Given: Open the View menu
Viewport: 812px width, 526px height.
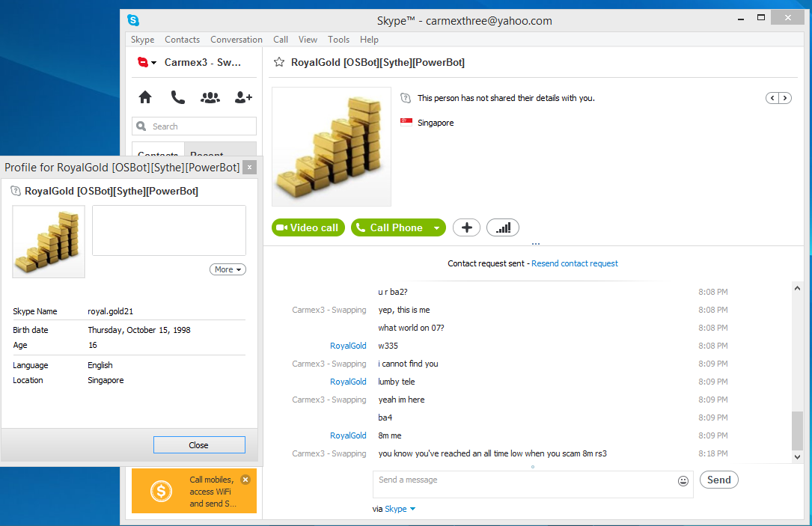Looking at the screenshot, I should point(308,40).
